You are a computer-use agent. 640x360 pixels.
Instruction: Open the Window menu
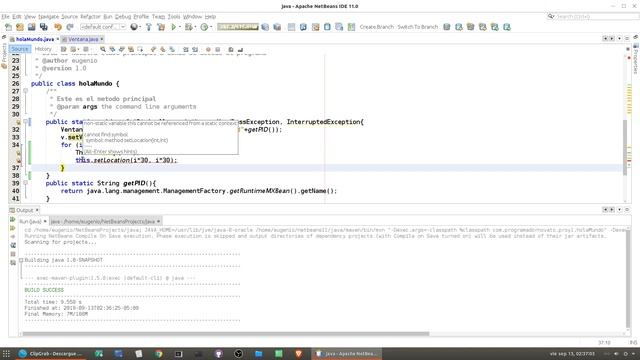(192, 17)
